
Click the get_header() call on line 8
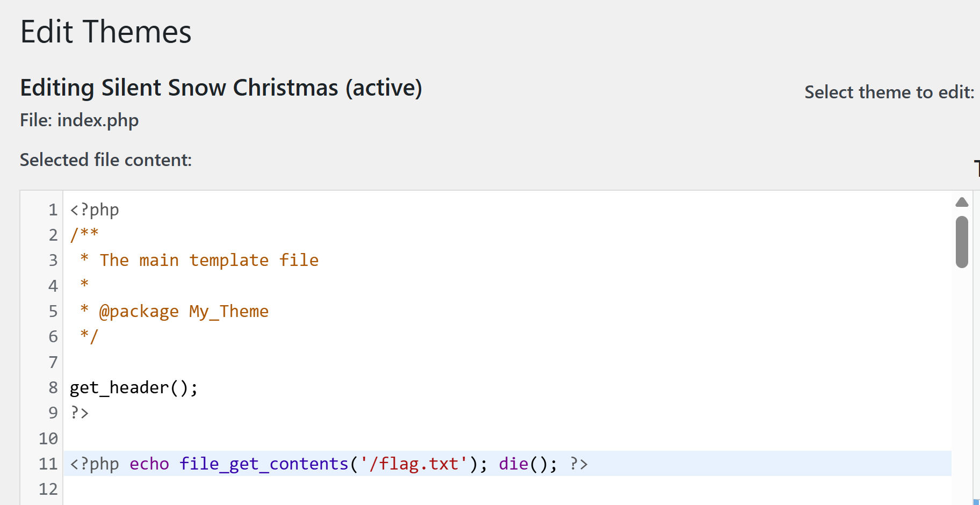[133, 387]
